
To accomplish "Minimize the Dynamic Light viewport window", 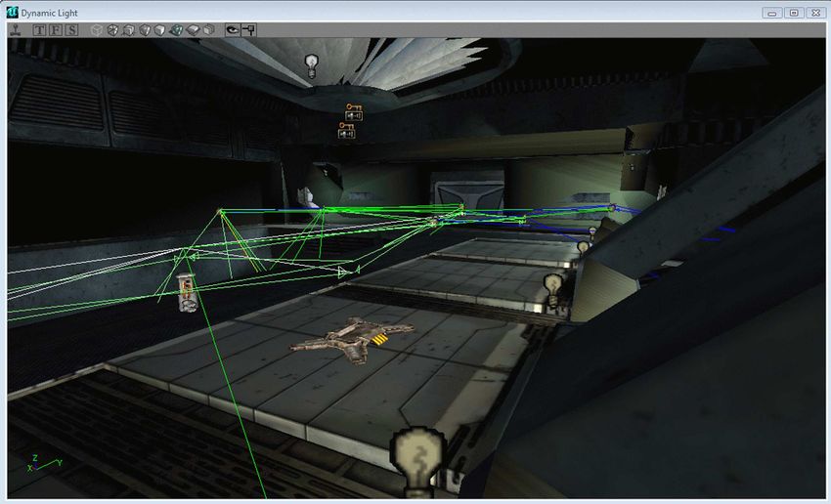I will point(772,13).
